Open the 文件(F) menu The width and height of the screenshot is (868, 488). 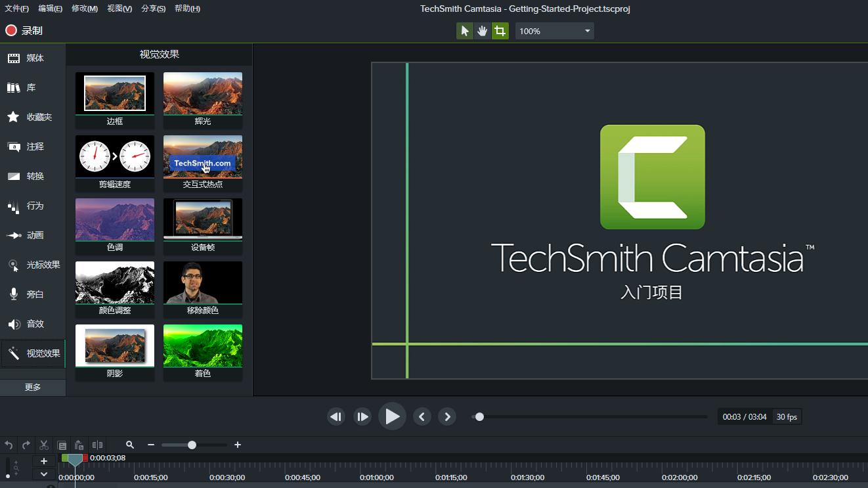click(17, 9)
